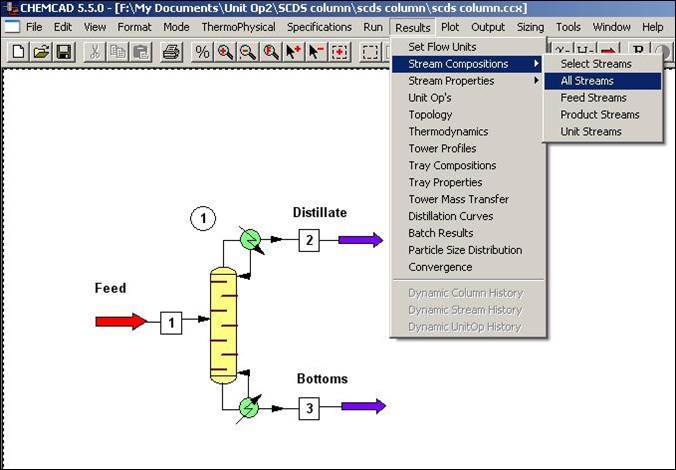This screenshot has height=470, width=676.
Task: Click stream ID box 2 on the distillate line
Action: point(309,240)
